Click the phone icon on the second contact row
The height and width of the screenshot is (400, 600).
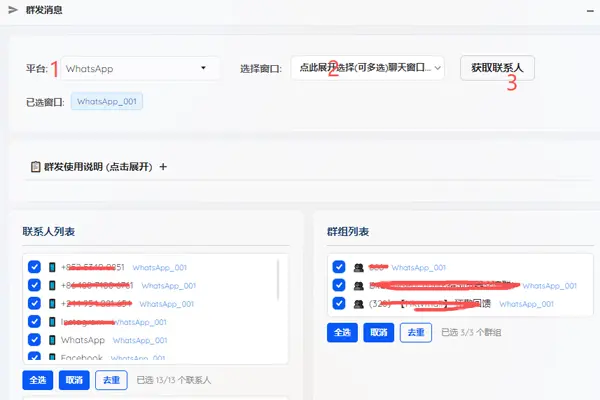point(52,285)
